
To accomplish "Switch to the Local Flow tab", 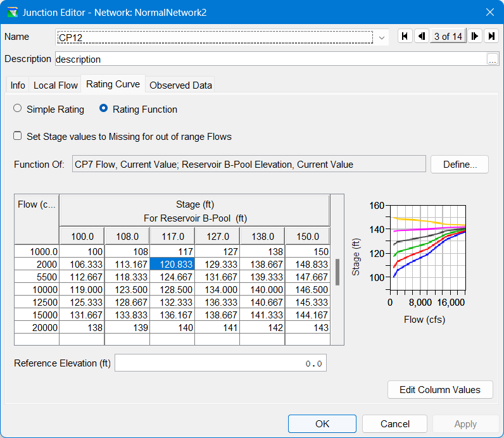I will point(56,85).
